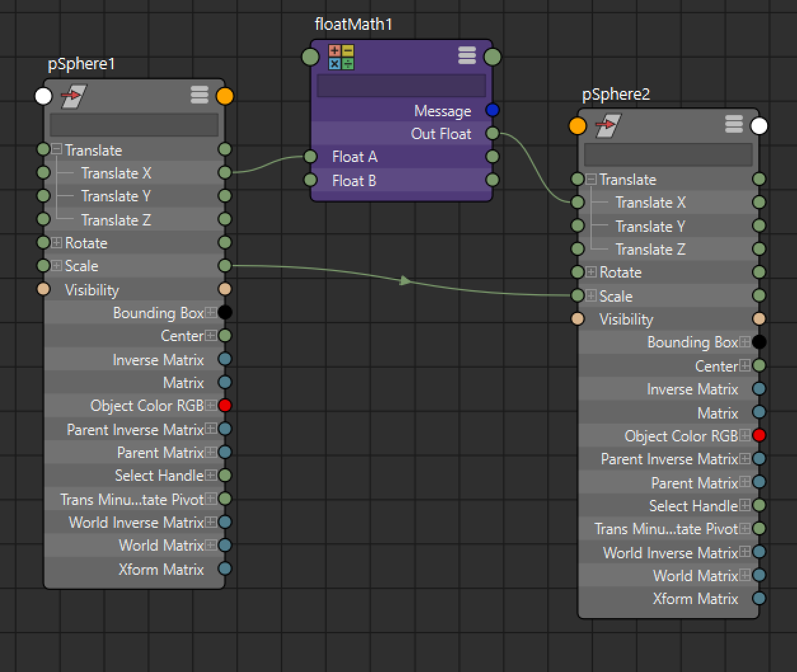This screenshot has width=797, height=672.
Task: Select pSphere1 Inverse Matrix attribute
Action: pyautogui.click(x=158, y=360)
